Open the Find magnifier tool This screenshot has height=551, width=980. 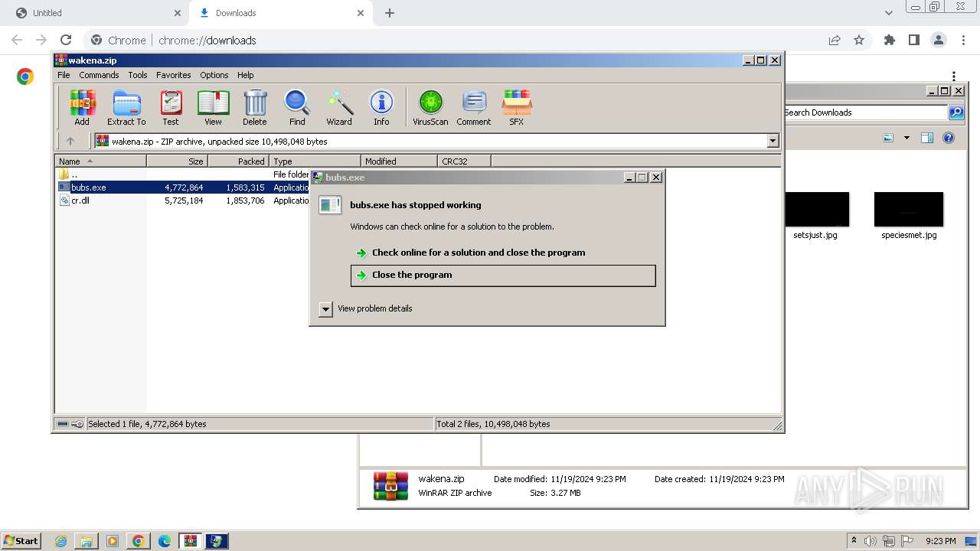coord(297,107)
